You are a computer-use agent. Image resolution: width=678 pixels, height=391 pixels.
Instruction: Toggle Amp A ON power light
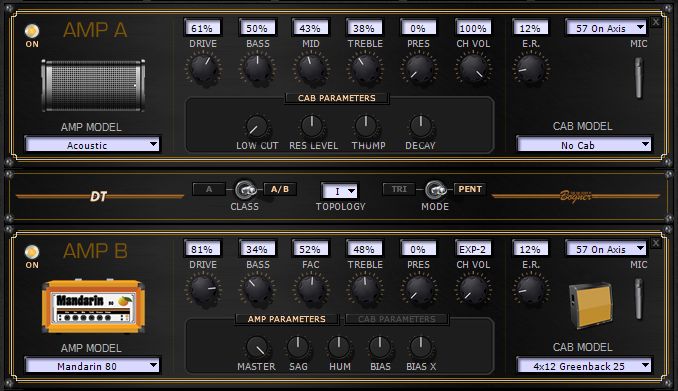click(32, 31)
